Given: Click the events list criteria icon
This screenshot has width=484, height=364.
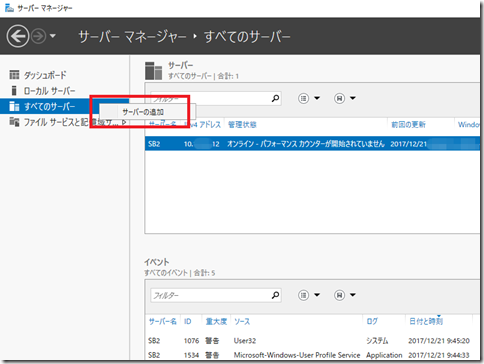Looking at the screenshot, I should click(x=303, y=295).
